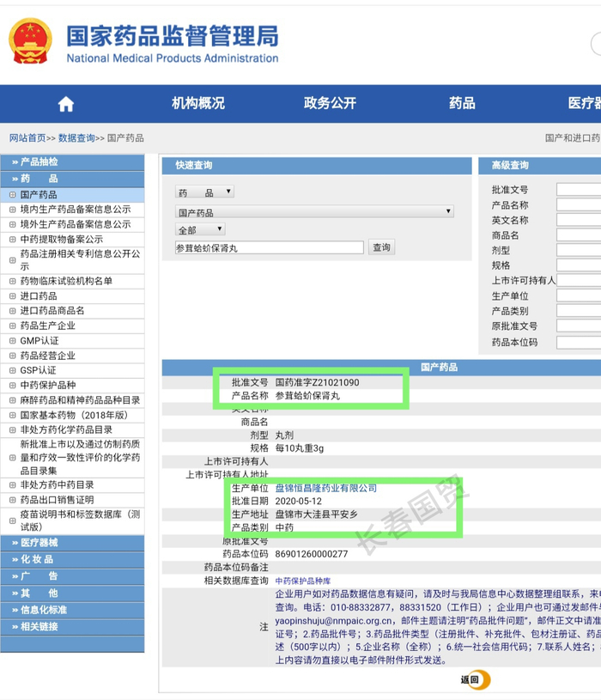Open the 产品抽检 sidebar section
The height and width of the screenshot is (700, 601).
click(x=72, y=162)
